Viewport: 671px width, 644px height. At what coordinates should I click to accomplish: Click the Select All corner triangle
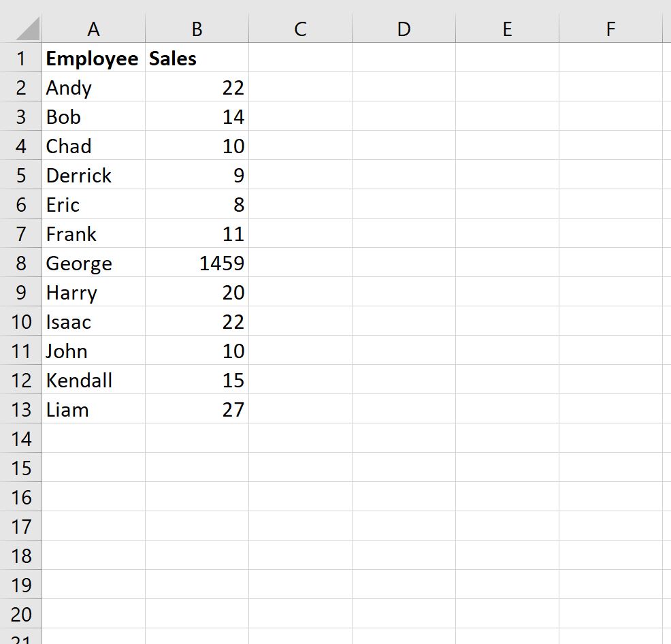click(28, 29)
